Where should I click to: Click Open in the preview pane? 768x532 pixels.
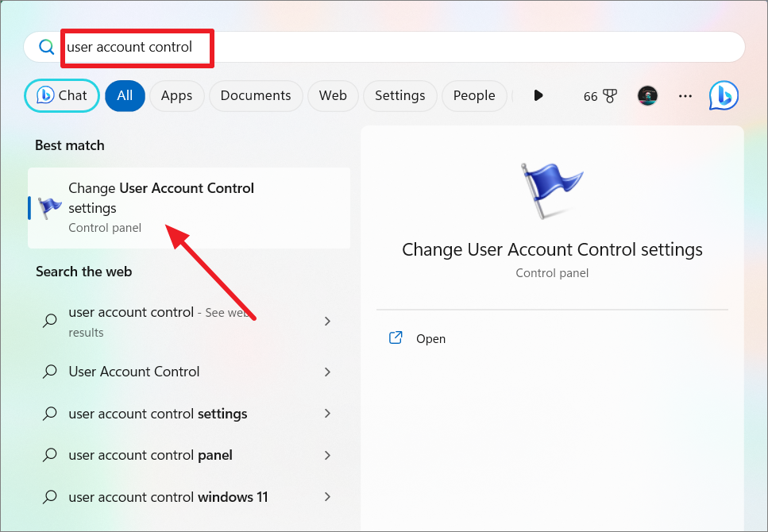click(x=431, y=338)
